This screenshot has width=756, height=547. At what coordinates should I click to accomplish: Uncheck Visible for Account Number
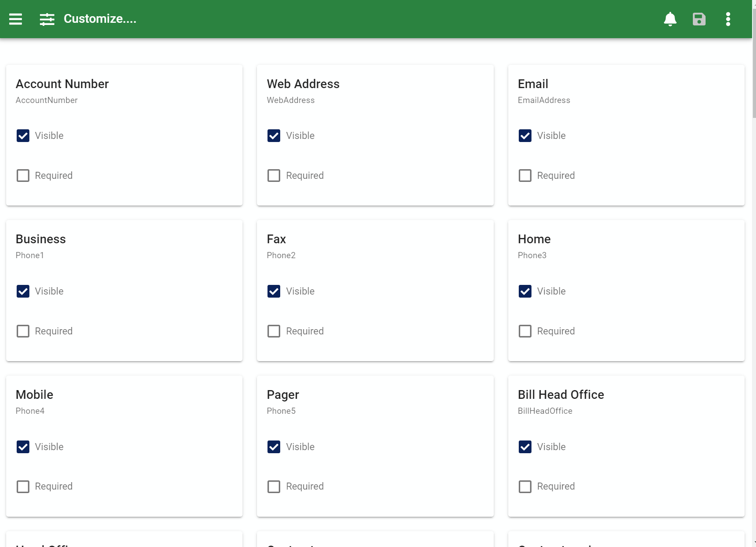coord(23,136)
